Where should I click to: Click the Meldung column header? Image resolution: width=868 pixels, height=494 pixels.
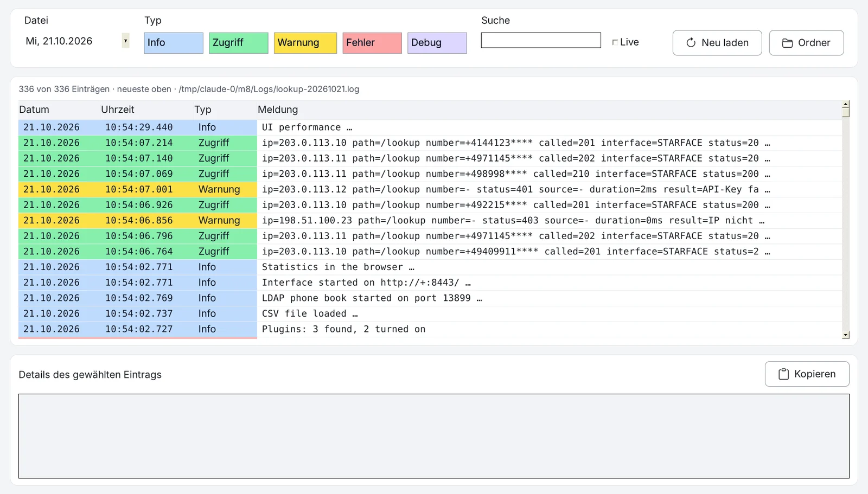[549, 110]
